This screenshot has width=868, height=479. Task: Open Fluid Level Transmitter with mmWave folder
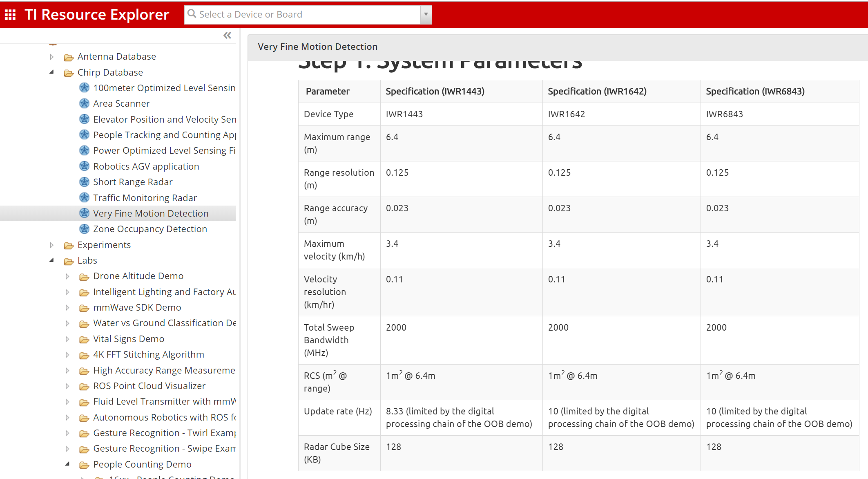point(164,401)
